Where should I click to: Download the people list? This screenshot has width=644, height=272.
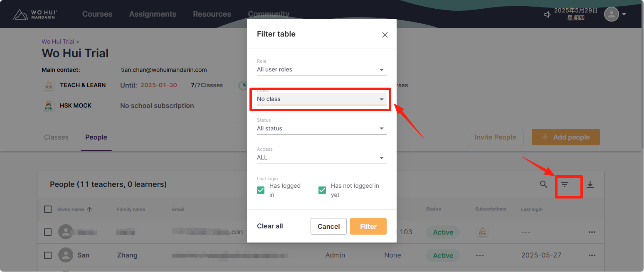pos(590,185)
